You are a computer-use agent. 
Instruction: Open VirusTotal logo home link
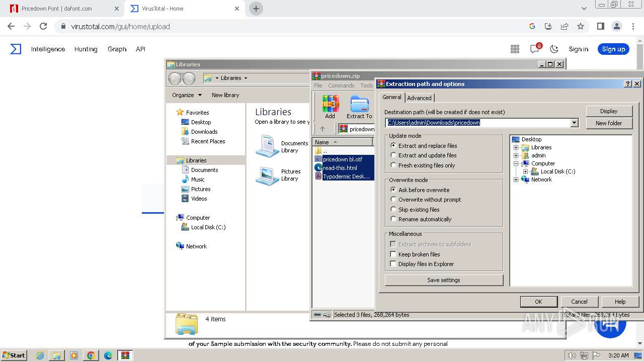[16, 49]
